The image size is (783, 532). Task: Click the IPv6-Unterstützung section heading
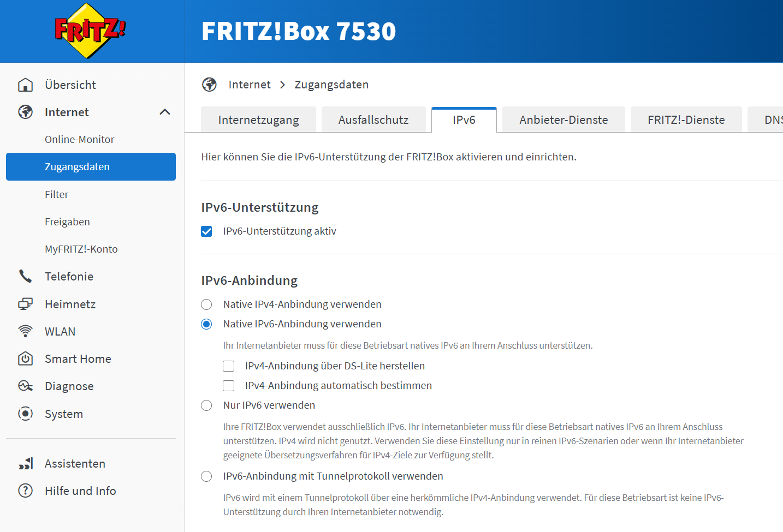coord(260,207)
